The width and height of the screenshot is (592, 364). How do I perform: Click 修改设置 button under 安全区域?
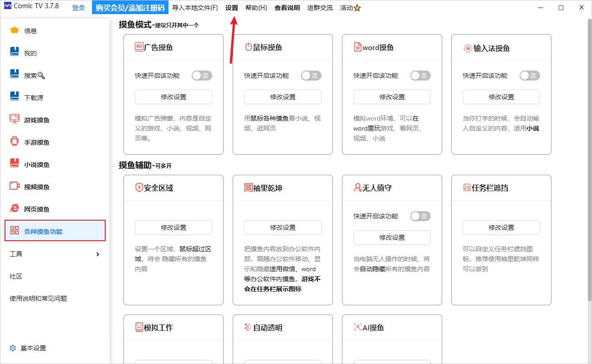(174, 227)
